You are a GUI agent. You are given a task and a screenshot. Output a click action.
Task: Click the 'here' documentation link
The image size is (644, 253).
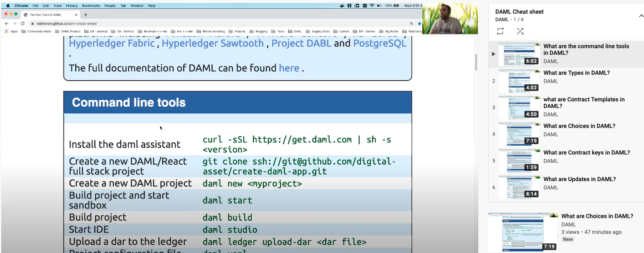tap(289, 68)
